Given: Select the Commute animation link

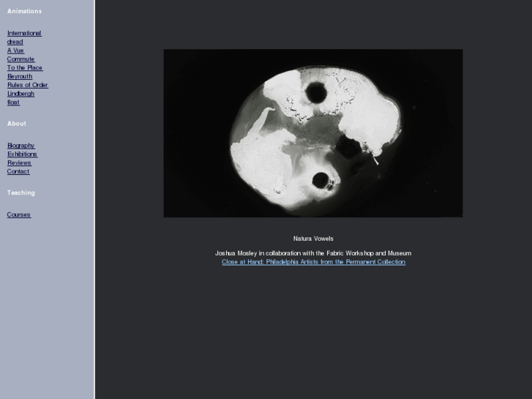Looking at the screenshot, I should [x=20, y=59].
